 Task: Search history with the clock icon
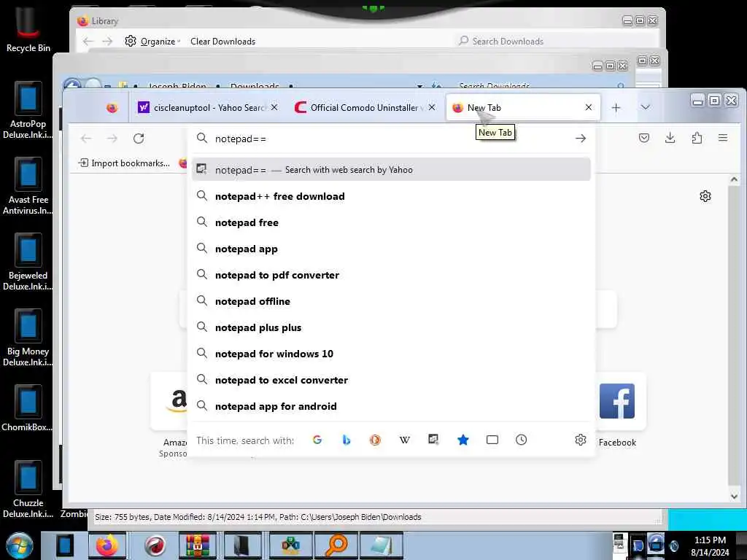coord(521,440)
